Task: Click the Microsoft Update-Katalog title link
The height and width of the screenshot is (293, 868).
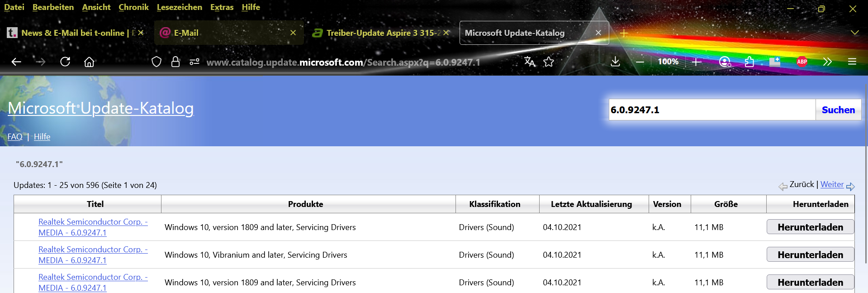Action: 101,108
